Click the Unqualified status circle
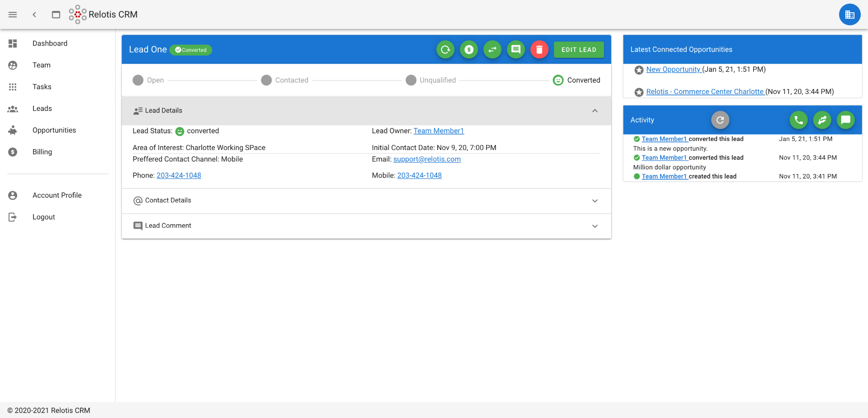The height and width of the screenshot is (418, 868). pyautogui.click(x=411, y=80)
